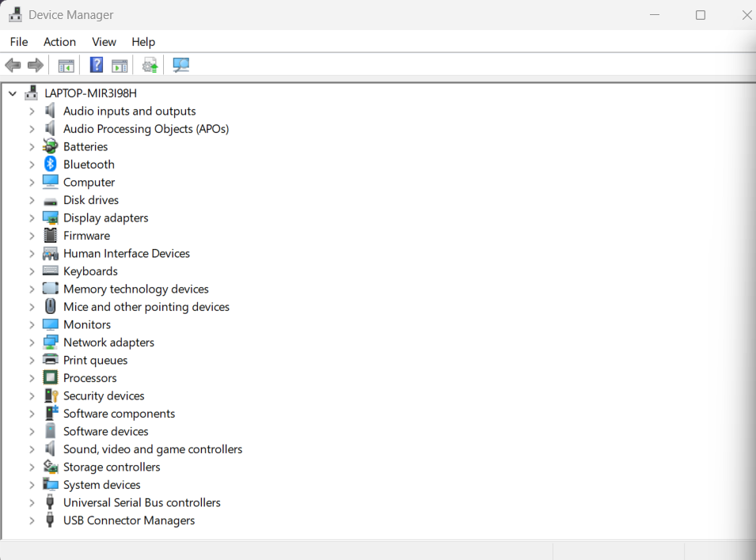The height and width of the screenshot is (560, 756).
Task: Select the Keyboards category
Action: click(90, 271)
